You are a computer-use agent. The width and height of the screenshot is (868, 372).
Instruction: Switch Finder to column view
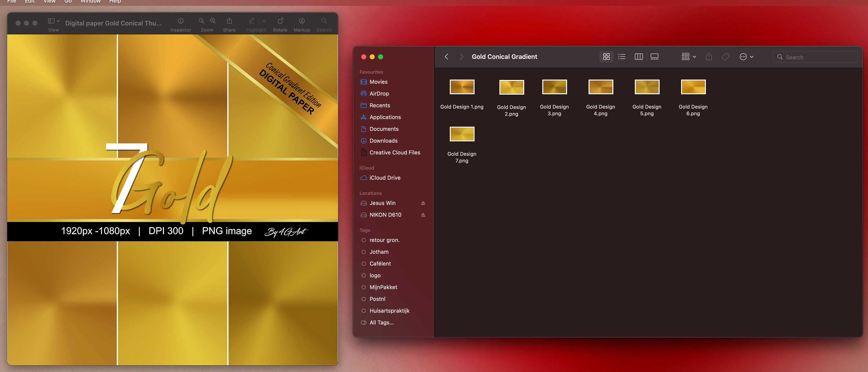pyautogui.click(x=639, y=57)
